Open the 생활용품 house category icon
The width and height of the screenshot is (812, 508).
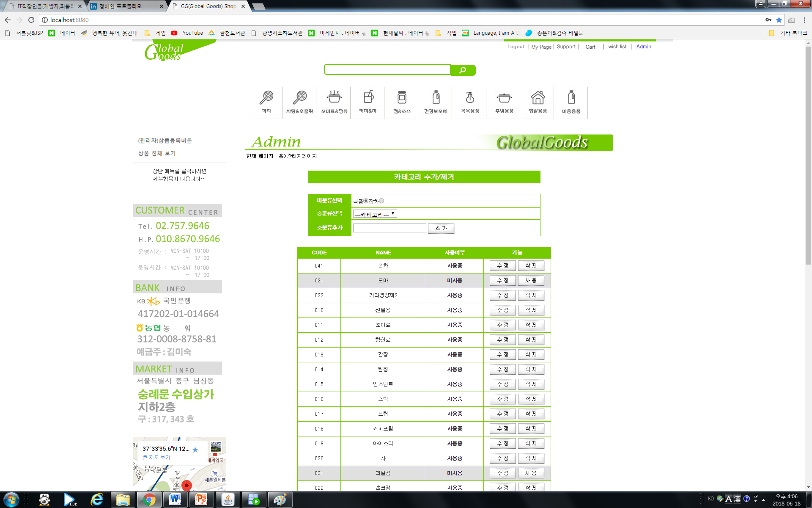click(x=538, y=102)
